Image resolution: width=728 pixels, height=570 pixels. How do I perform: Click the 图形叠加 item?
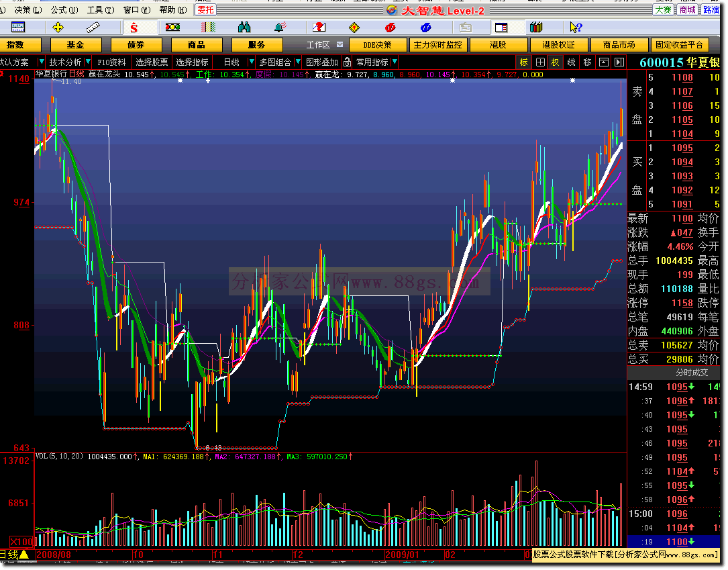tap(322, 62)
